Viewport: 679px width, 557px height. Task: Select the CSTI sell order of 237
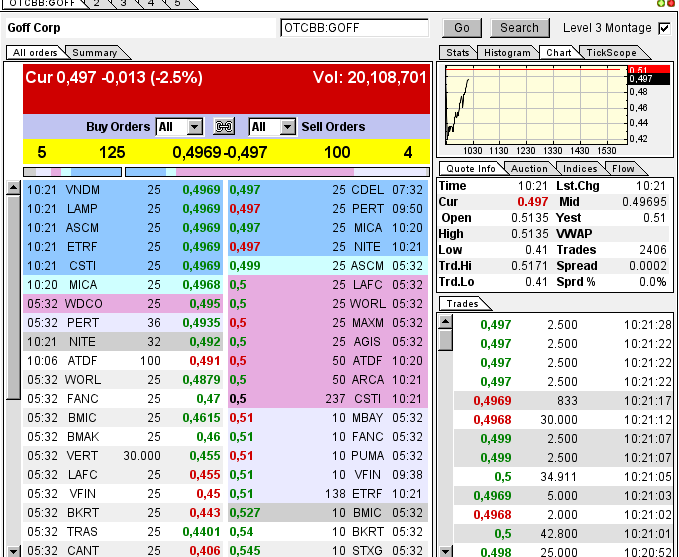tap(328, 398)
